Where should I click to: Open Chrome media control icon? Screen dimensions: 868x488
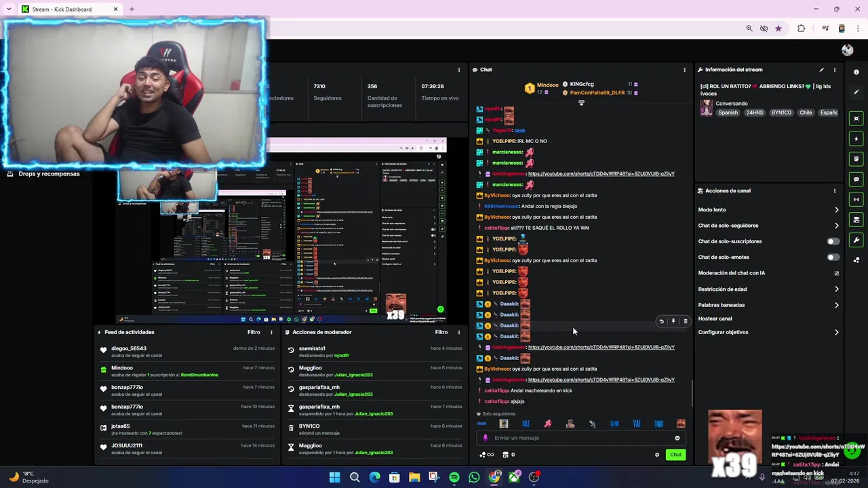click(x=825, y=28)
